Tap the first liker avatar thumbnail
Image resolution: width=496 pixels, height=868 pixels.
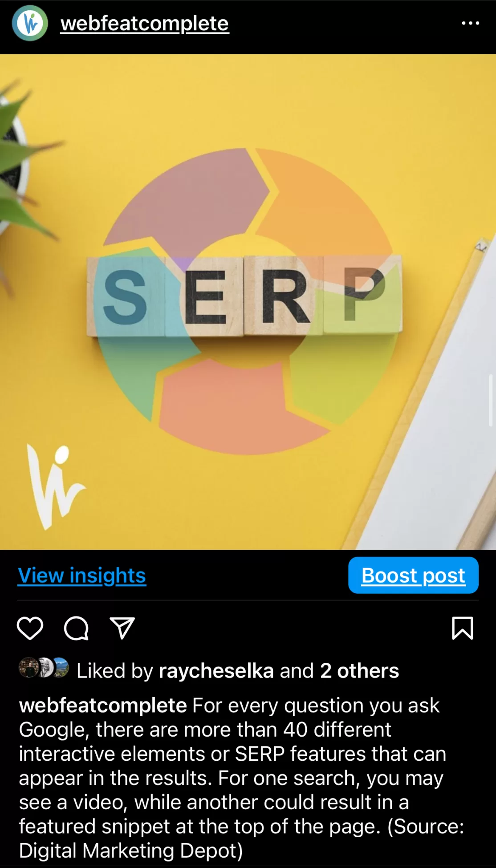(x=28, y=668)
